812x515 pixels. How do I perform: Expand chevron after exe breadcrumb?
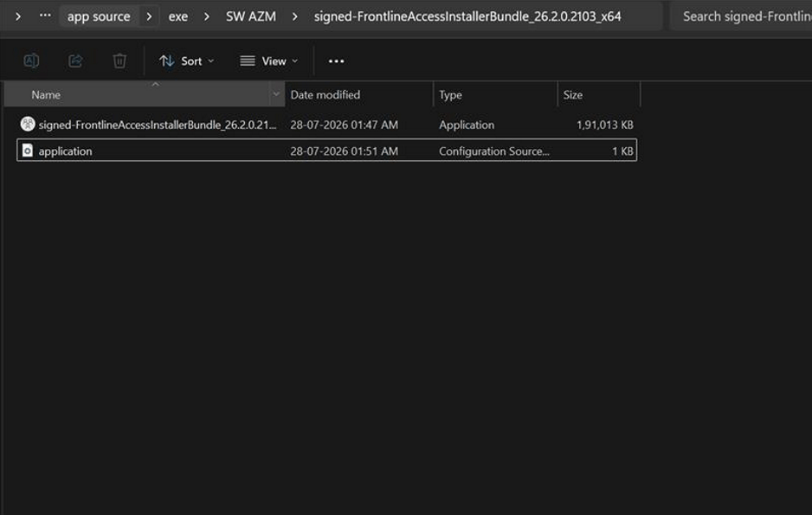[x=207, y=16]
